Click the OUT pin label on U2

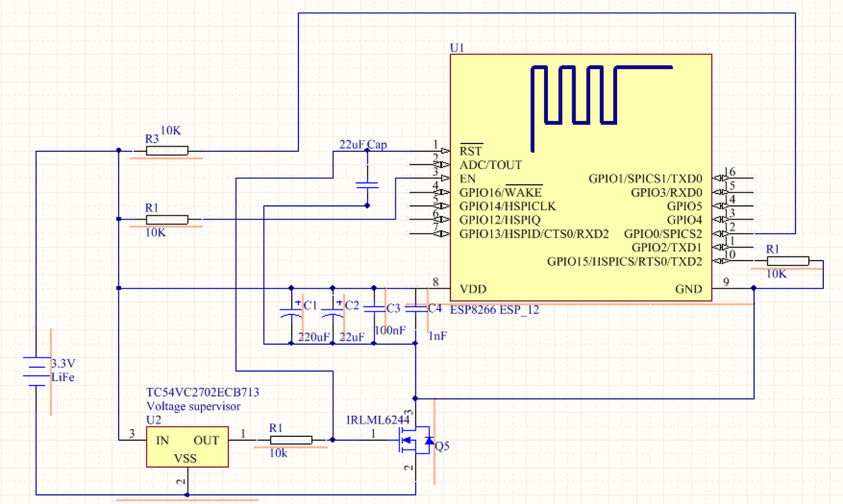pos(206,440)
